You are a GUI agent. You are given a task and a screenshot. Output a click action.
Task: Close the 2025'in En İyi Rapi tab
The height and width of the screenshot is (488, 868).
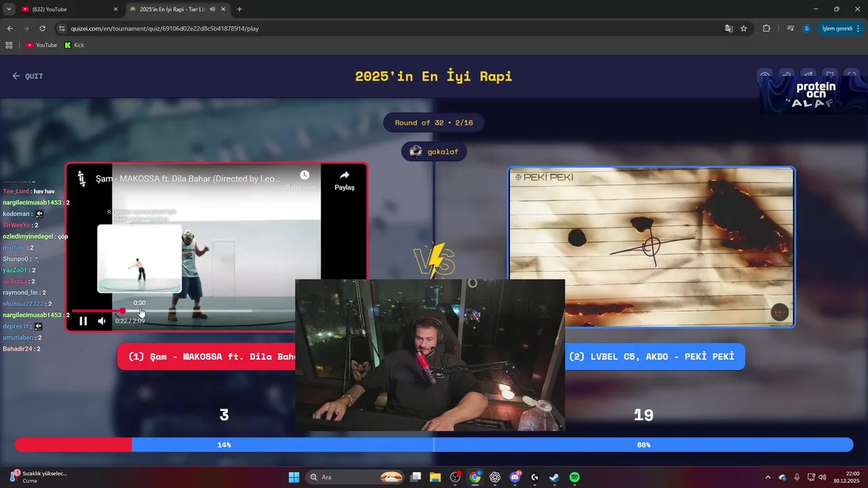pos(223,9)
